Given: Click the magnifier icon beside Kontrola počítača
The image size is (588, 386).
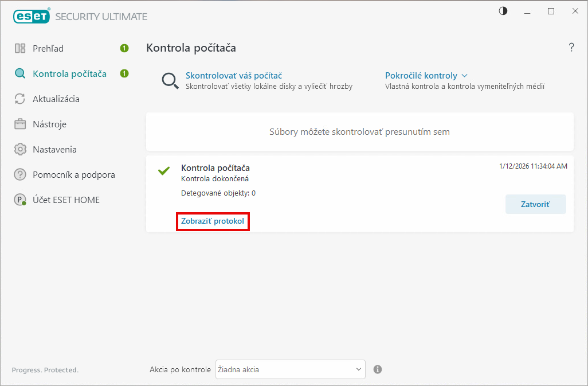Looking at the screenshot, I should point(21,73).
